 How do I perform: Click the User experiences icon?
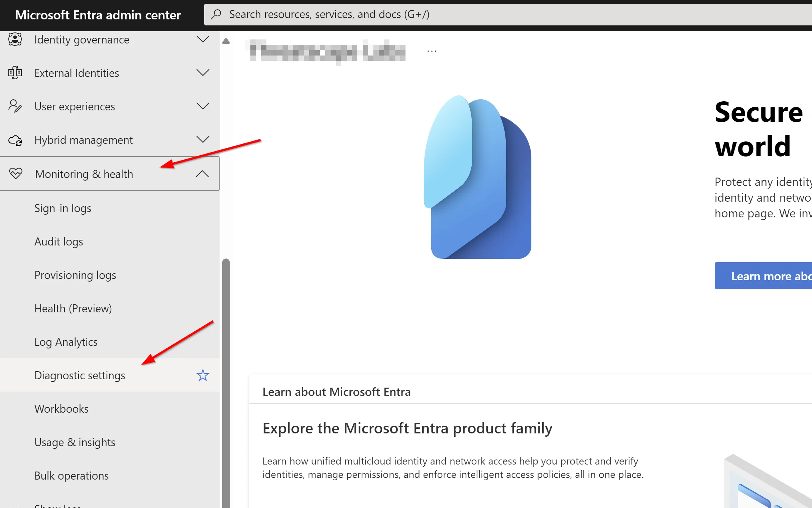[15, 106]
